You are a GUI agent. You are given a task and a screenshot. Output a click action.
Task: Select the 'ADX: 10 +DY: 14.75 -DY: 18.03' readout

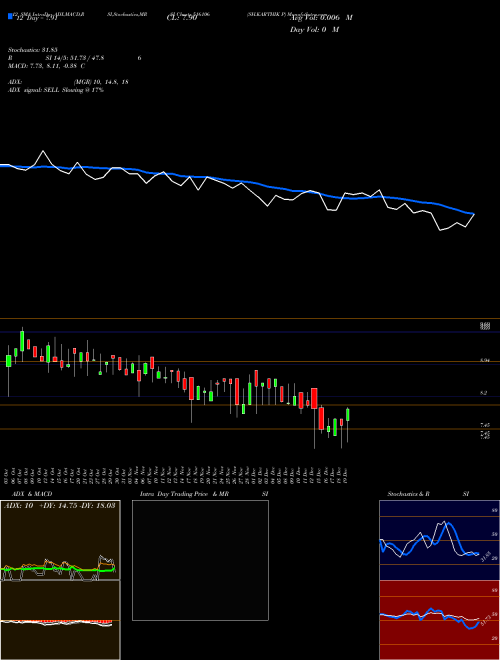[59, 506]
